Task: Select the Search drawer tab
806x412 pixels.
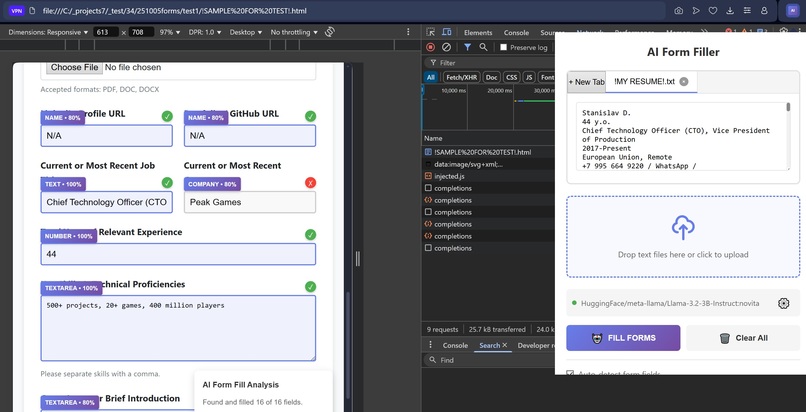Action: click(489, 345)
